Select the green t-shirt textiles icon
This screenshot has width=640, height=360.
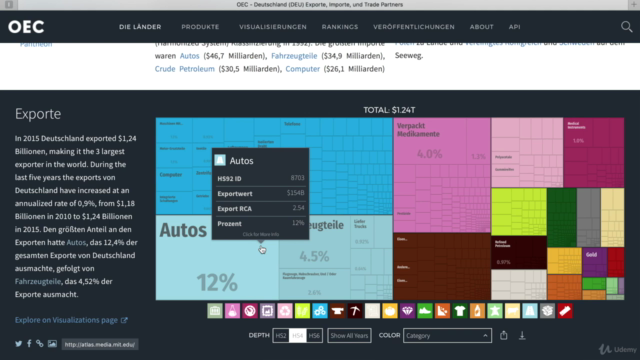coord(460,311)
